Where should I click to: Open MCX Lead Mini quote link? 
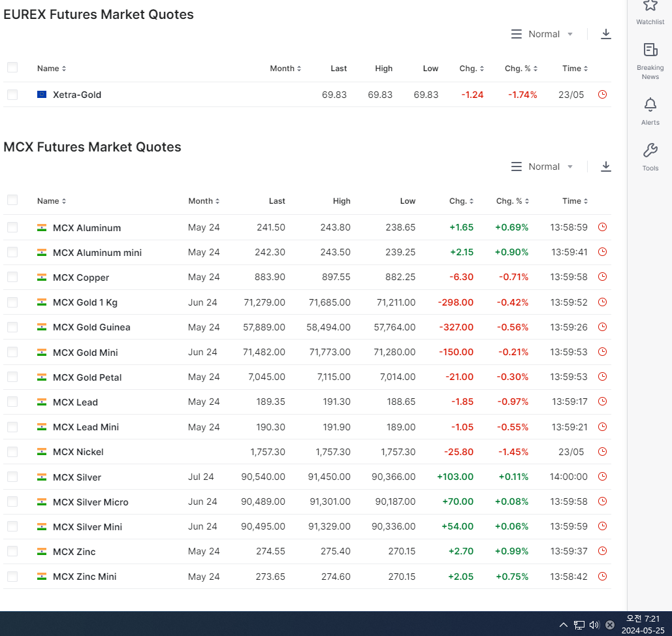(x=86, y=427)
